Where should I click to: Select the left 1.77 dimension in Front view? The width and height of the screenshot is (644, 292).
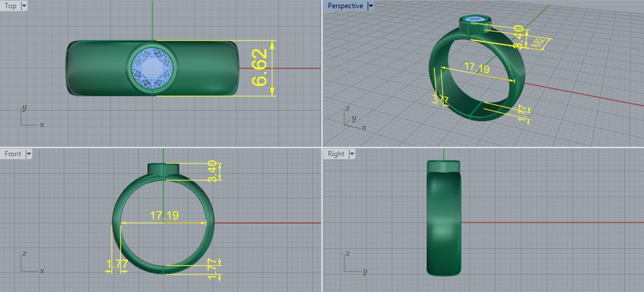[x=117, y=264]
